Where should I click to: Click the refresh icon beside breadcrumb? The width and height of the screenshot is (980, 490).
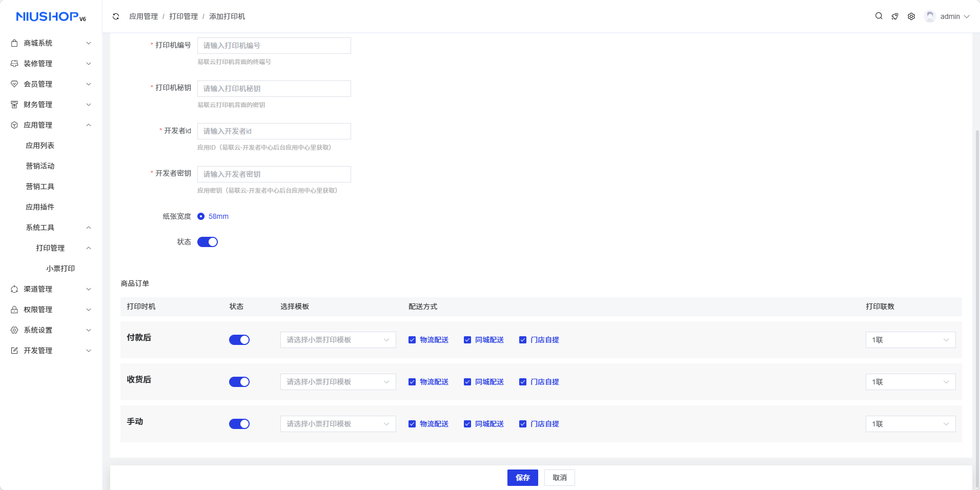tap(116, 16)
